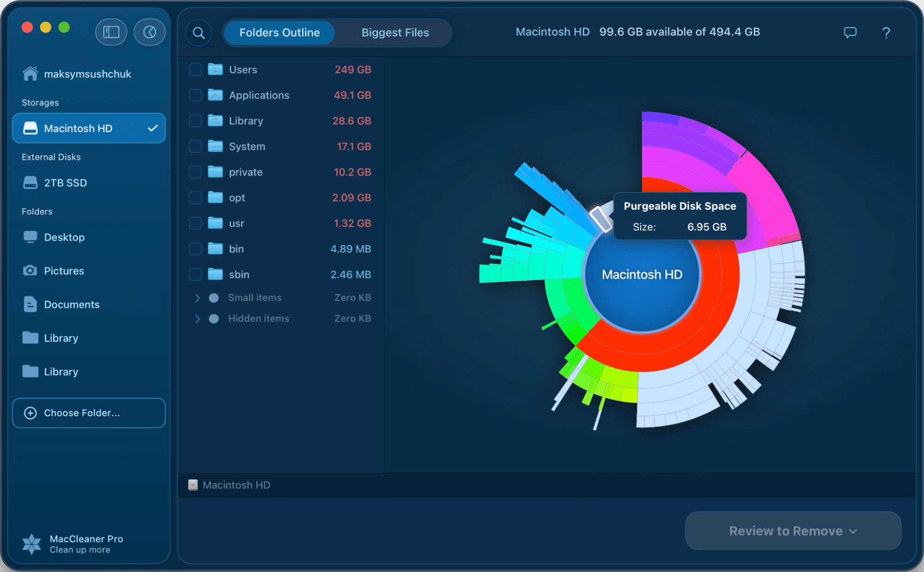924x572 pixels.
Task: Select the Folders Outline tab
Action: pos(279,33)
